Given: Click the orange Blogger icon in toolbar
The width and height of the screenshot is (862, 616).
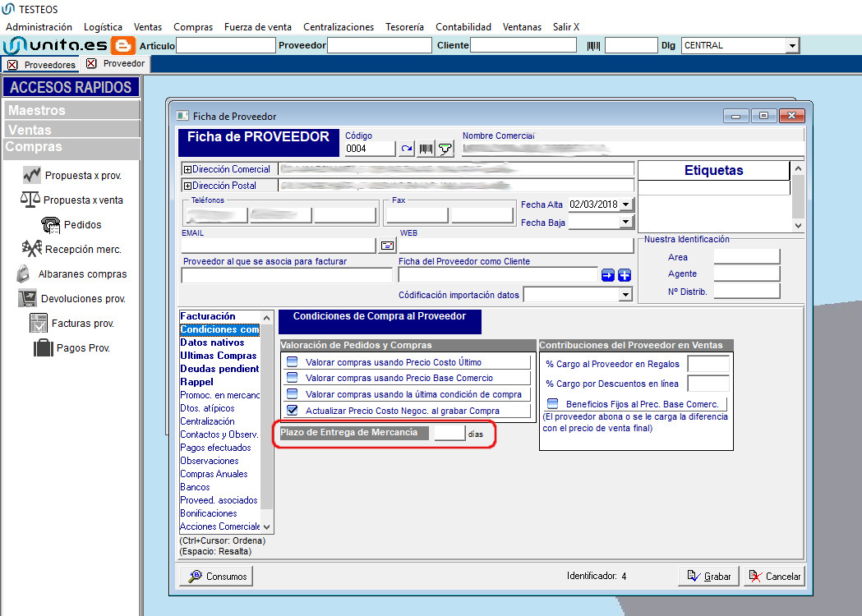Looking at the screenshot, I should click(x=122, y=45).
